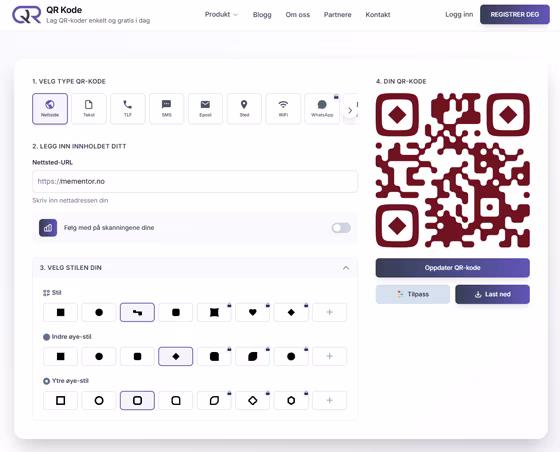This screenshot has height=452, width=560.
Task: Pick the locked heart Stil pattern
Action: click(x=252, y=312)
